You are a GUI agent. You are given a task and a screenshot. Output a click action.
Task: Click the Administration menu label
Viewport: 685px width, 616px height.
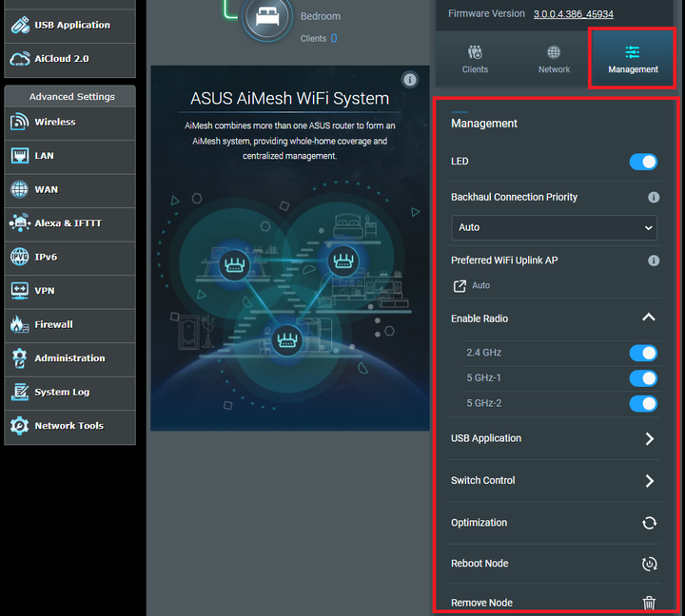(x=69, y=358)
